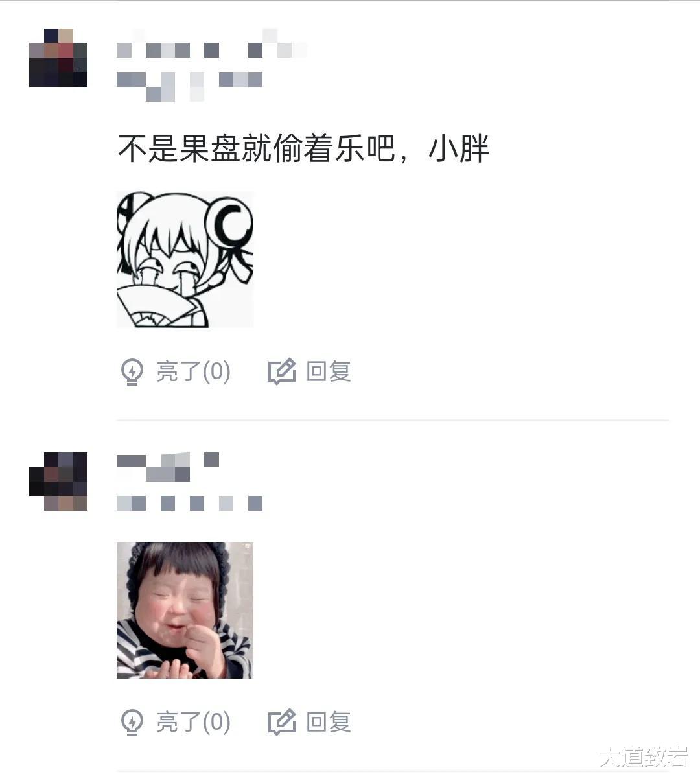This screenshot has height=783, width=700.
Task: Click the blurred timestamp above the toddler sticker
Action: point(189,503)
